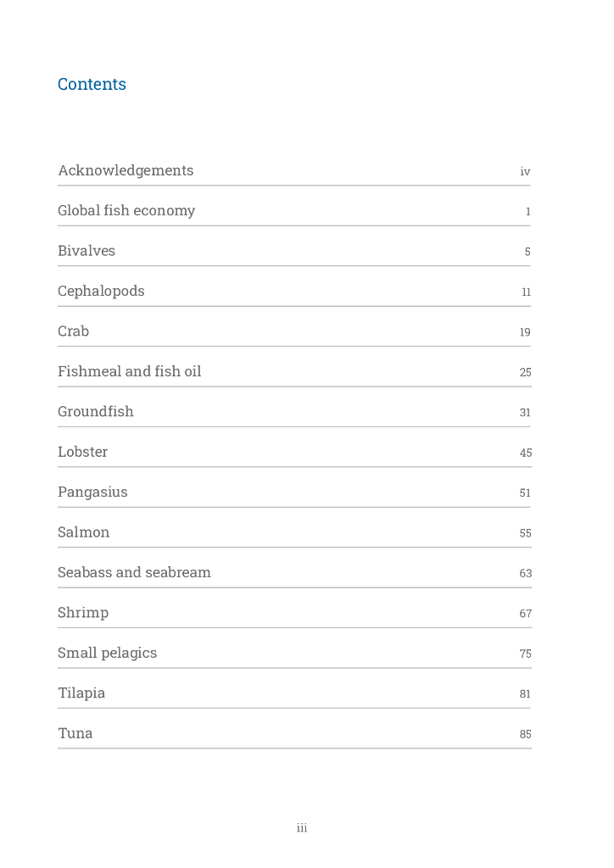
Task: Jump to the Tuna chapter
Action: [x=75, y=733]
